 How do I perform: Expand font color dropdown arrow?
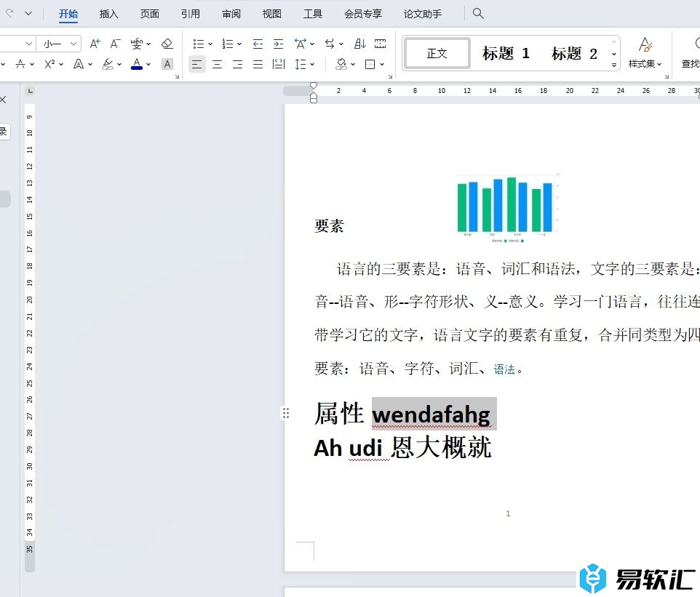(x=148, y=65)
